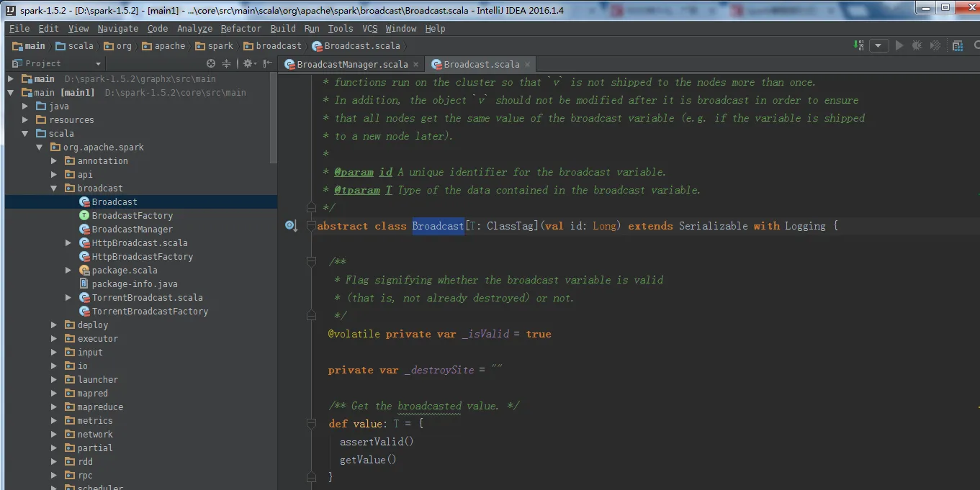This screenshot has width=980, height=490.
Task: Click the subclasses gutter icon beside Broadcast class
Action: tap(291, 226)
